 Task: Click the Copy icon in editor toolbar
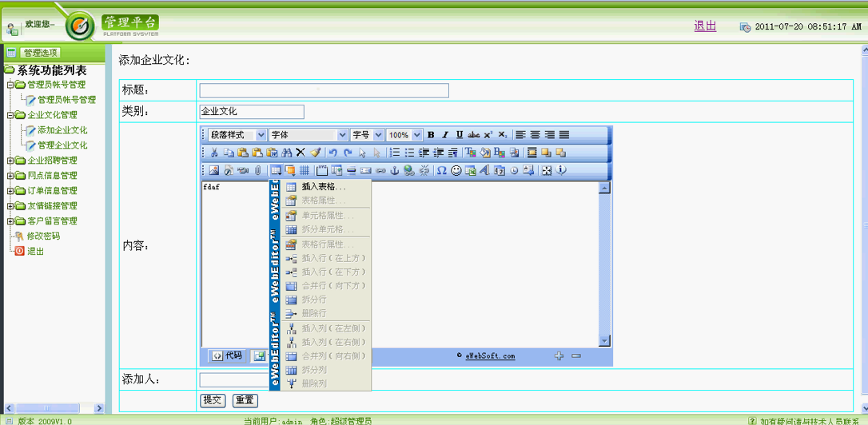pyautogui.click(x=229, y=153)
